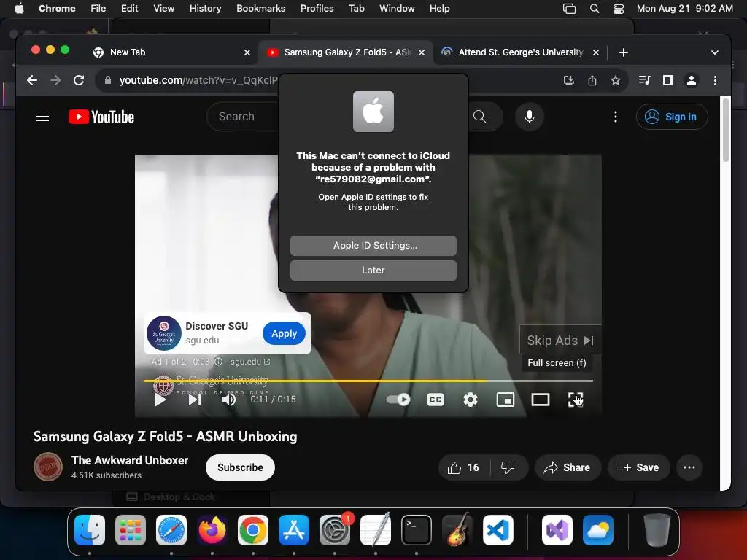Launch Finder from the Dock
The width and height of the screenshot is (747, 560).
click(x=90, y=530)
